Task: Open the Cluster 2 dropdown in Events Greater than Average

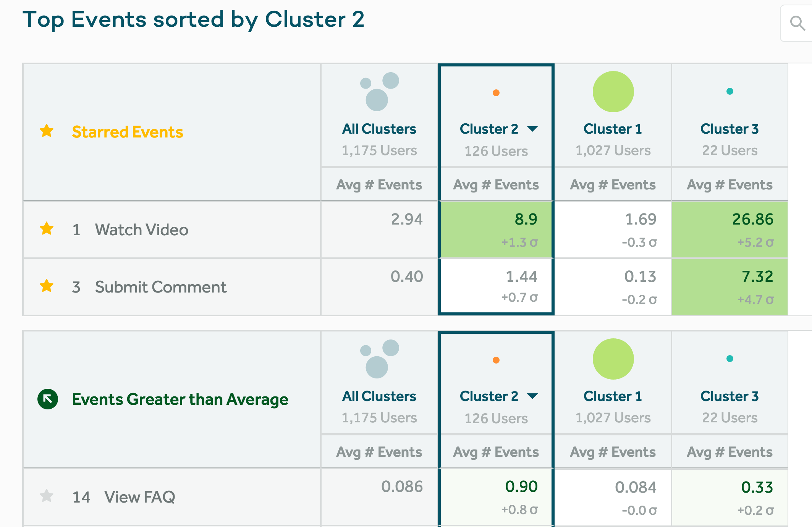Action: (532, 396)
